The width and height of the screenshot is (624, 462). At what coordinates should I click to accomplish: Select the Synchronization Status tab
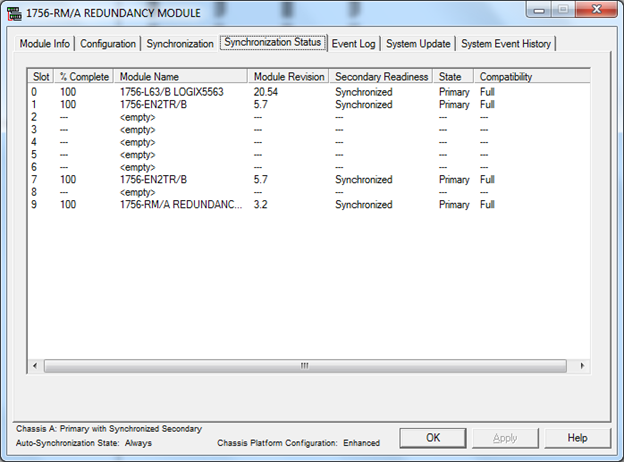pyautogui.click(x=273, y=42)
